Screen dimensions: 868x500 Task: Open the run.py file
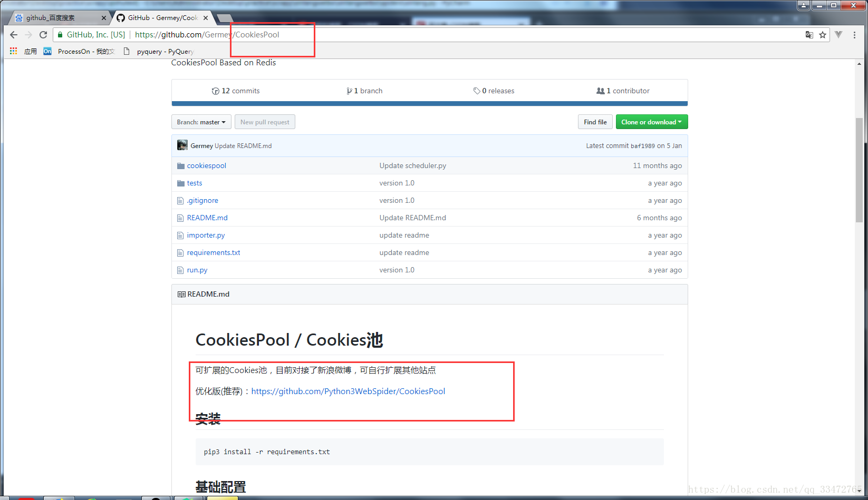pyautogui.click(x=197, y=270)
